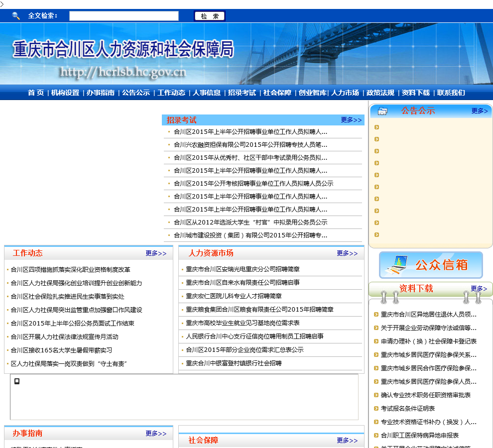The height and width of the screenshot is (448, 493).
Task: Open 合川区2015年从优秀村、社区干部中考试录用 notice
Action: point(250,157)
